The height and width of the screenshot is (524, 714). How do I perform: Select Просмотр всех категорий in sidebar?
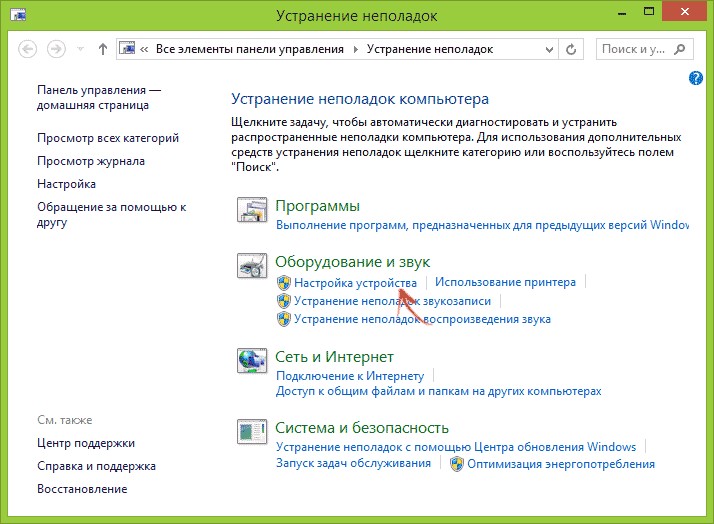coord(108,138)
